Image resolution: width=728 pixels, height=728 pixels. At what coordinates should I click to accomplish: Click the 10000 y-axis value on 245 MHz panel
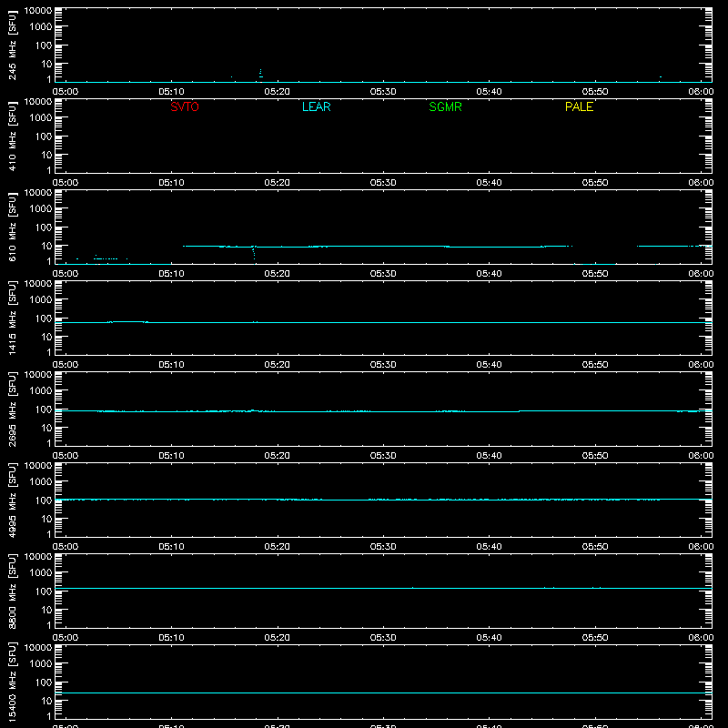(38, 11)
